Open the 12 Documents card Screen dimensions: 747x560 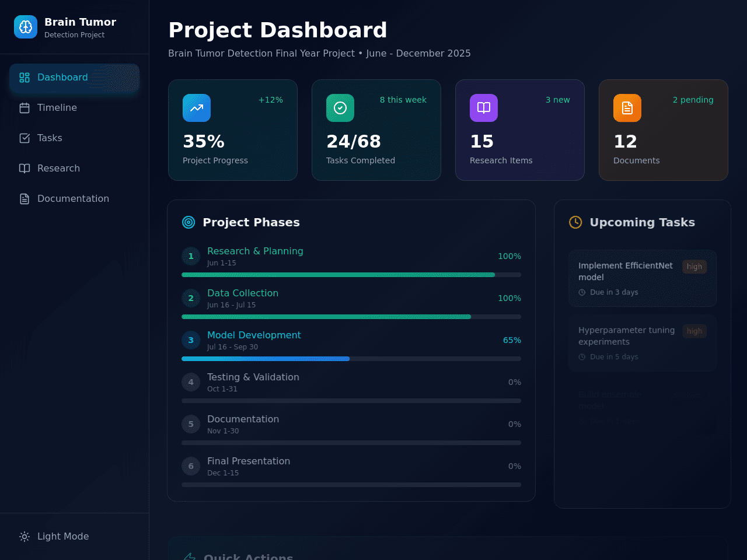tap(664, 130)
